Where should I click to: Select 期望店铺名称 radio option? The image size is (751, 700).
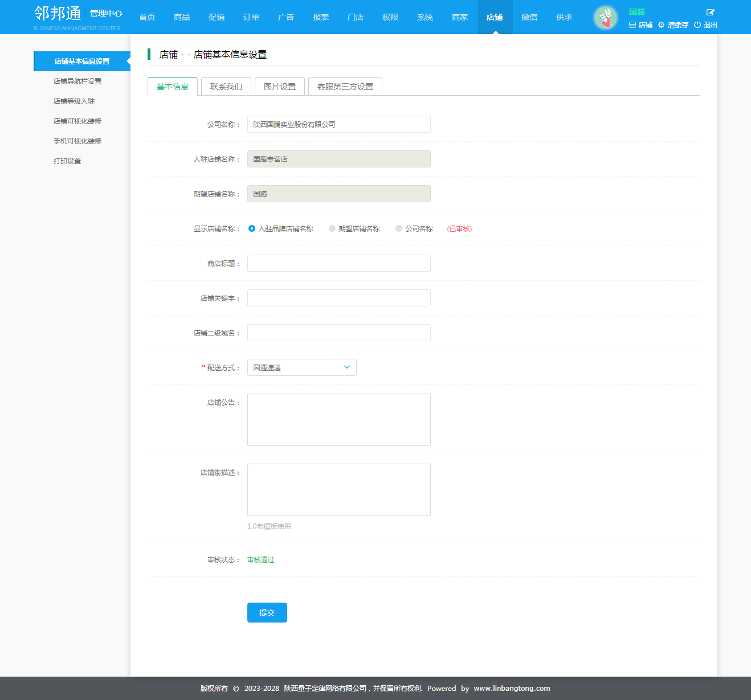point(332,228)
